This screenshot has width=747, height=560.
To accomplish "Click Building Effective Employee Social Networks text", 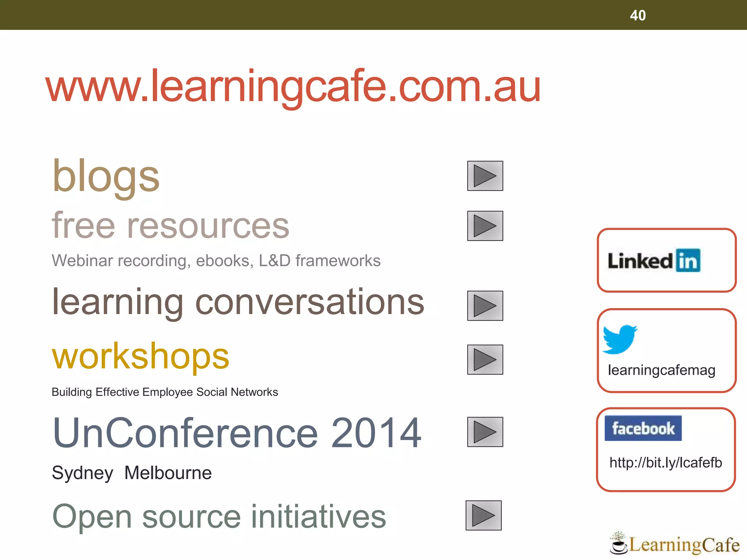I will [x=165, y=392].
